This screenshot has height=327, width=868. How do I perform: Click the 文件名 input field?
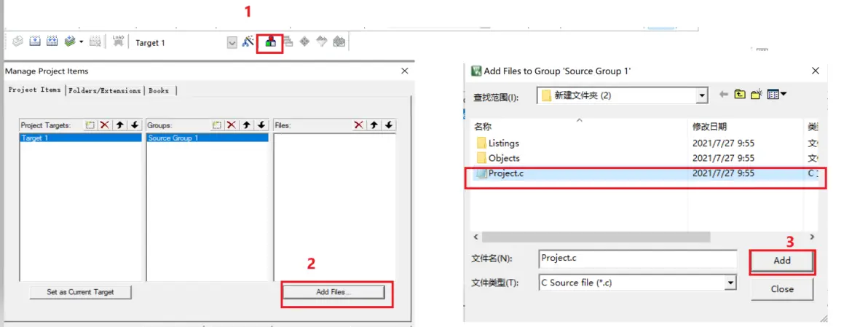pyautogui.click(x=638, y=259)
